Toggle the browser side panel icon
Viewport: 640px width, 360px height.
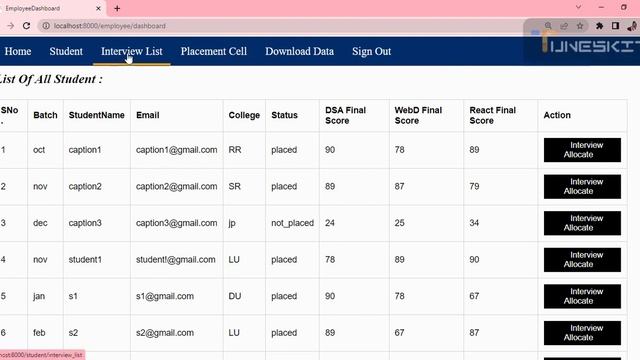[x=615, y=26]
